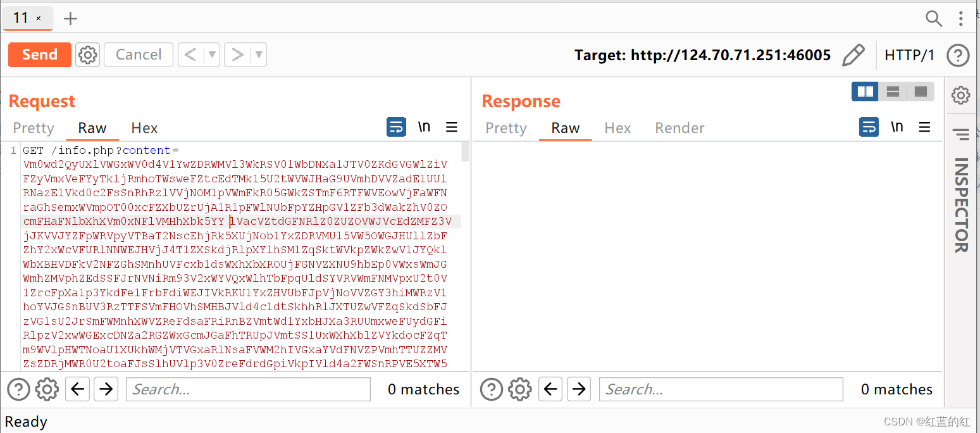Open Inspector settings gear icon

pos(960,96)
